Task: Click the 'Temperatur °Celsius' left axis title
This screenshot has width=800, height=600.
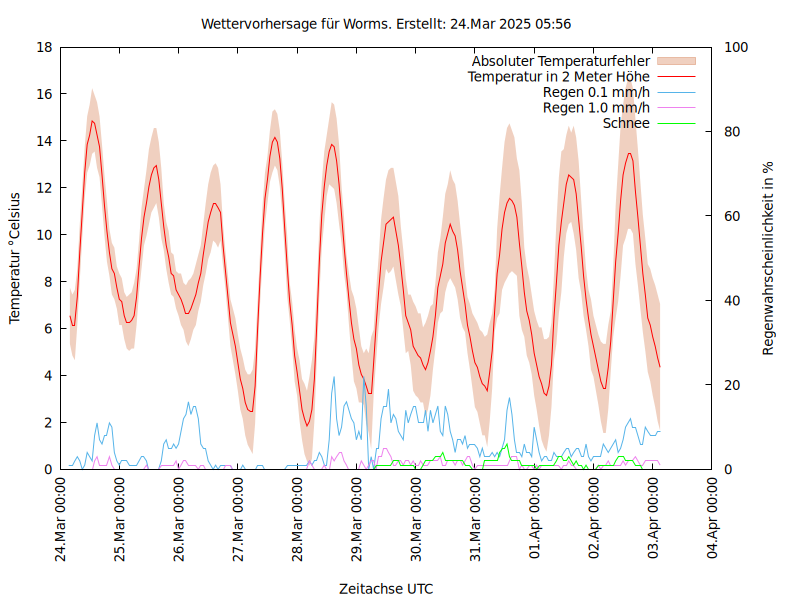Action: pos(15,258)
